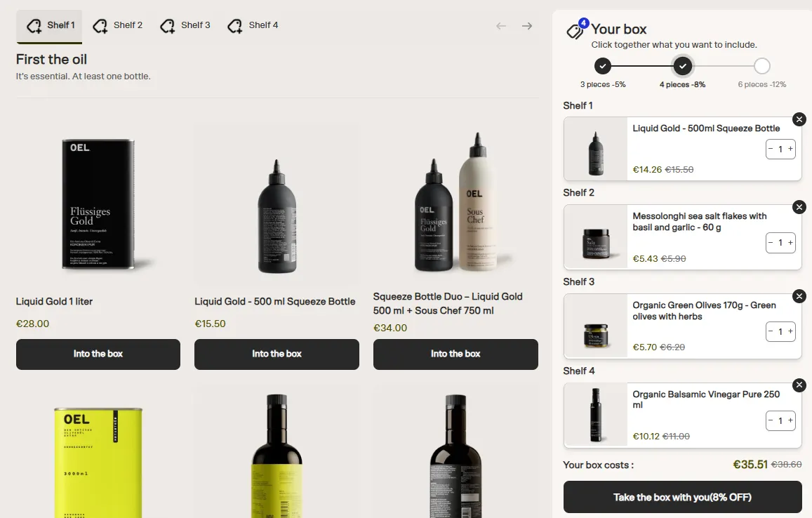Decrease quantity of Organic Green Olives

771,331
